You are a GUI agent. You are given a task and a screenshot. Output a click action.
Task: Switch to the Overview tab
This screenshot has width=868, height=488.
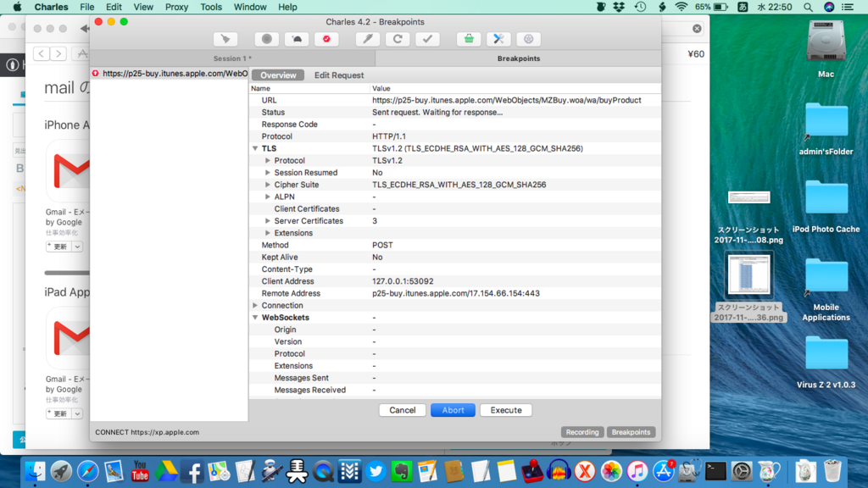coord(278,75)
